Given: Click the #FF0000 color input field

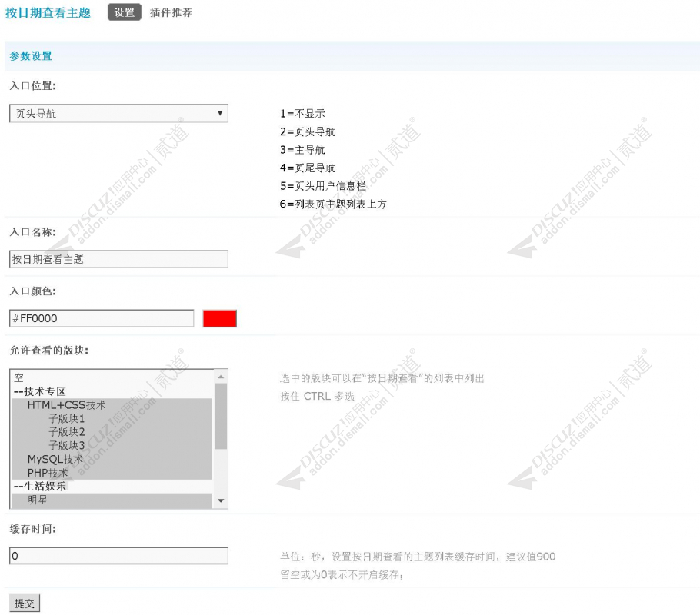Looking at the screenshot, I should click(x=102, y=318).
